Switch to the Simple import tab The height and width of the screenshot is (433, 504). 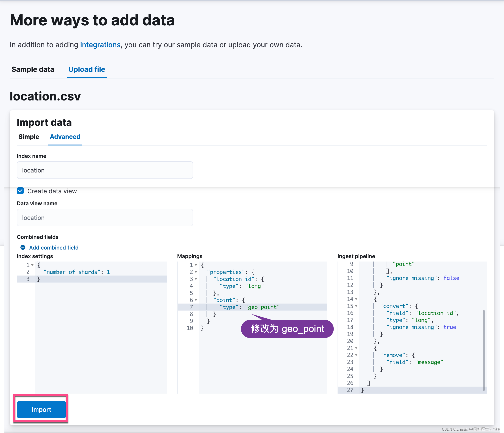pos(29,136)
